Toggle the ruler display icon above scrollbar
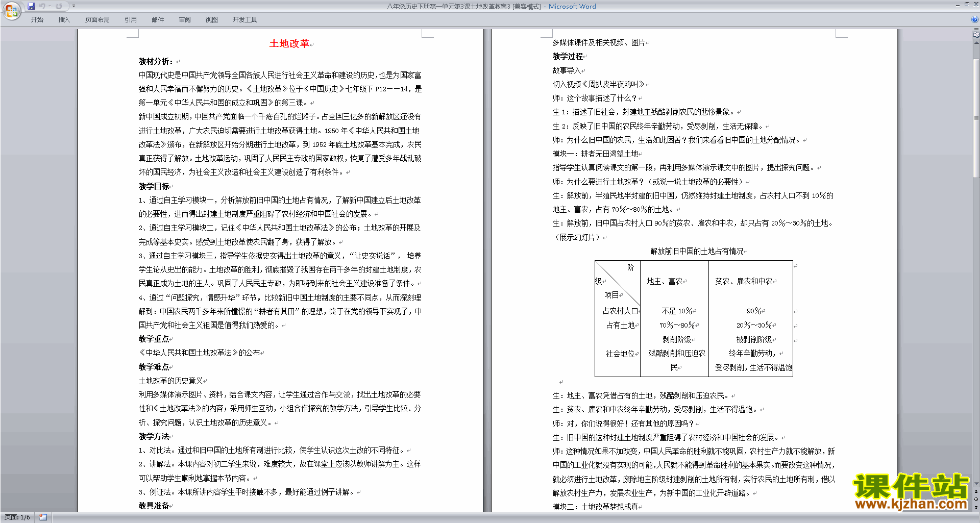Screen dimensions: 980x523 click(976, 35)
